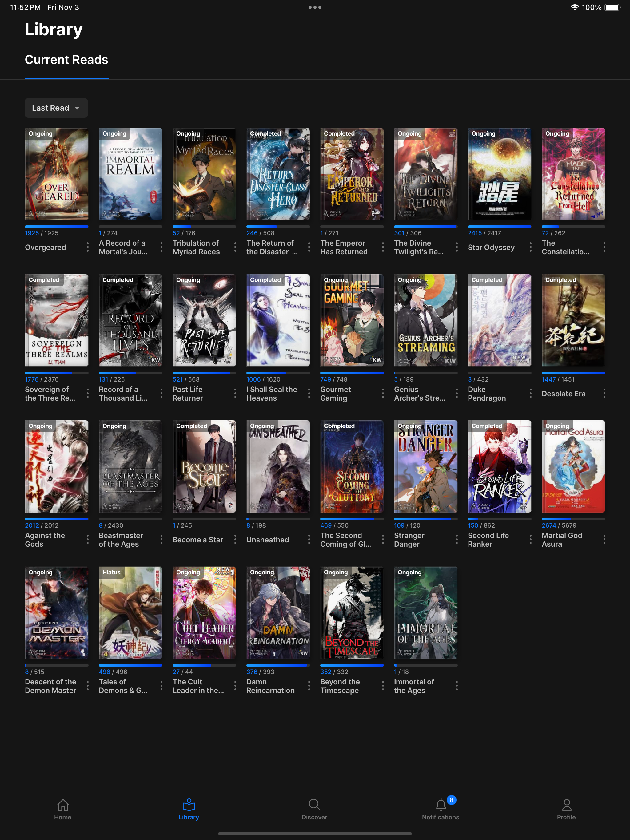Select the Library tab in bottom bar
630x840 pixels.
(x=189, y=809)
